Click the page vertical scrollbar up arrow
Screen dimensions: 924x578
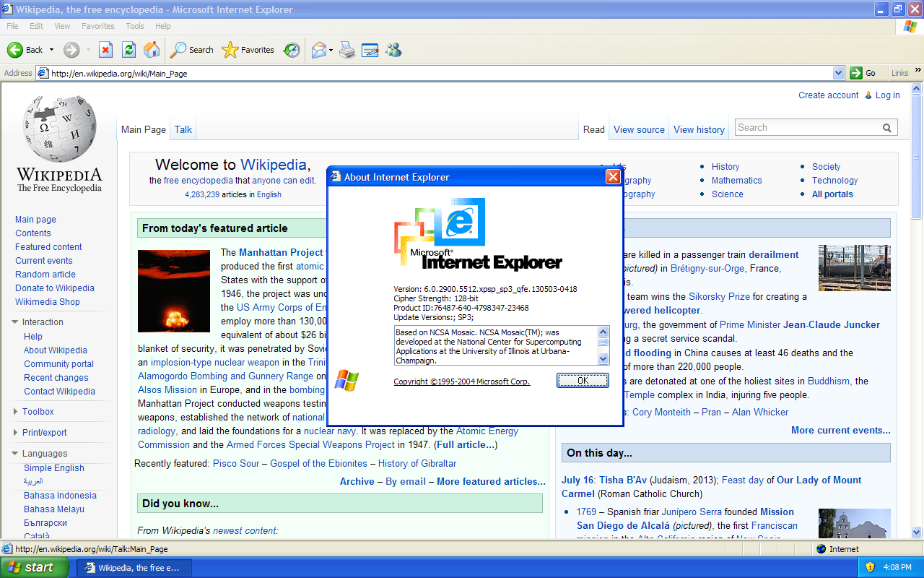coord(918,88)
